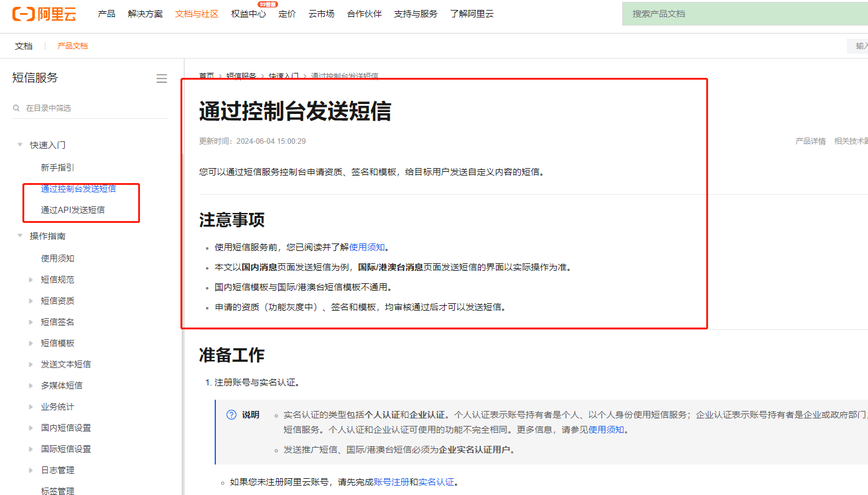Collapse the 快速入门 section arrow
Viewport: 868px width, 495px height.
(20, 145)
